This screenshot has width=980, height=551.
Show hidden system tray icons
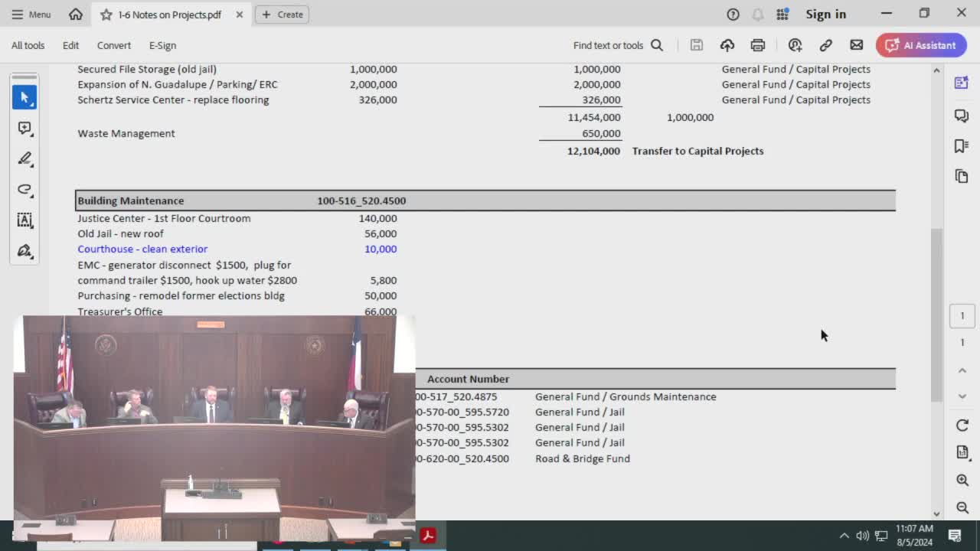pyautogui.click(x=844, y=536)
